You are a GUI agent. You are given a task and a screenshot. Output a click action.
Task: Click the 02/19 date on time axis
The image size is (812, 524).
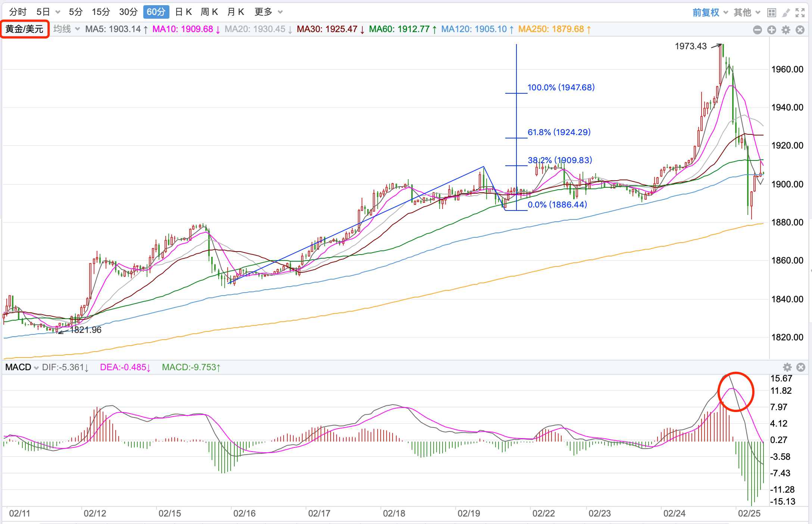[x=469, y=514]
